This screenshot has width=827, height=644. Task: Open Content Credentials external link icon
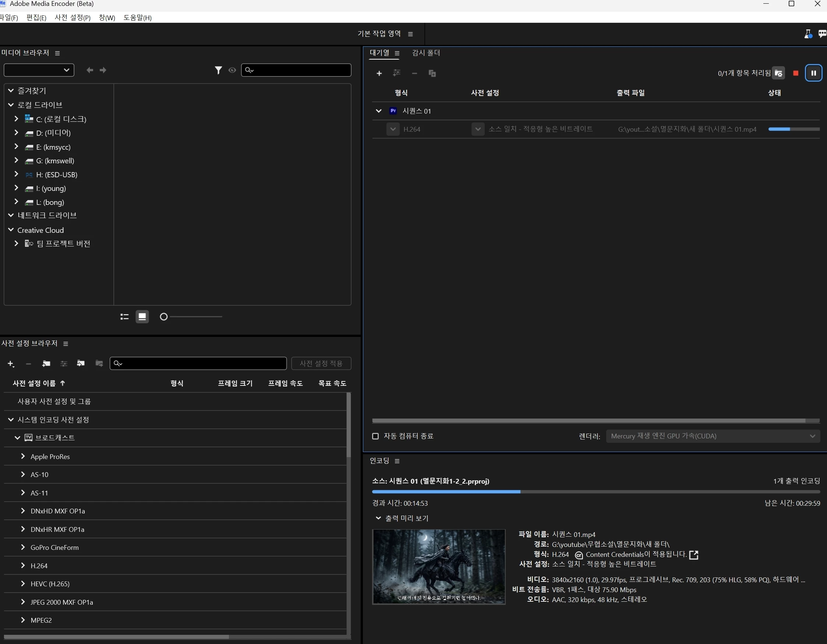point(694,555)
